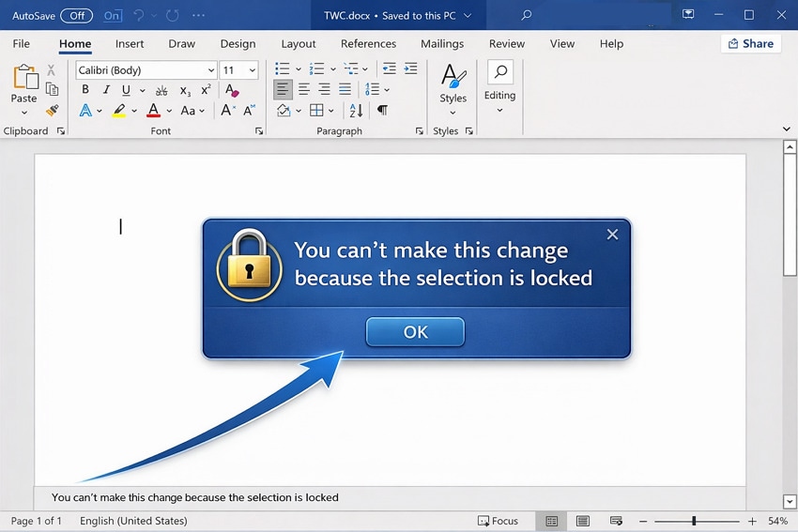Switch to the Review tab
798x532 pixels.
pyautogui.click(x=506, y=44)
